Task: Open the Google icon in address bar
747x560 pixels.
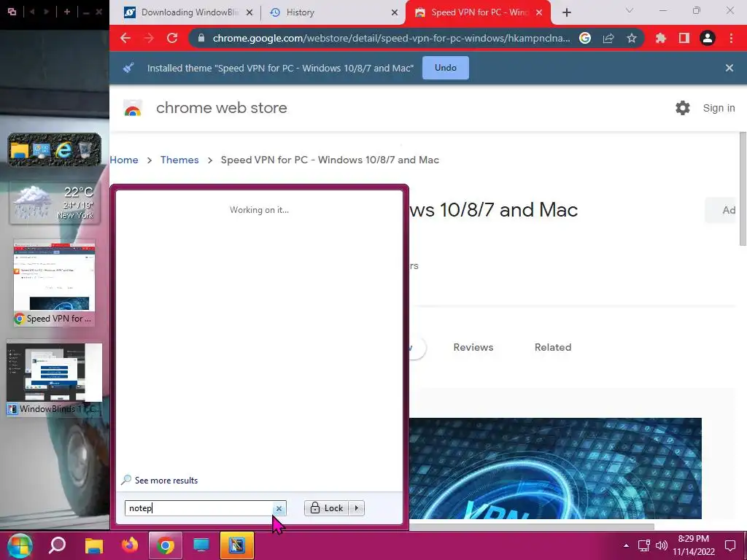Action: point(585,38)
